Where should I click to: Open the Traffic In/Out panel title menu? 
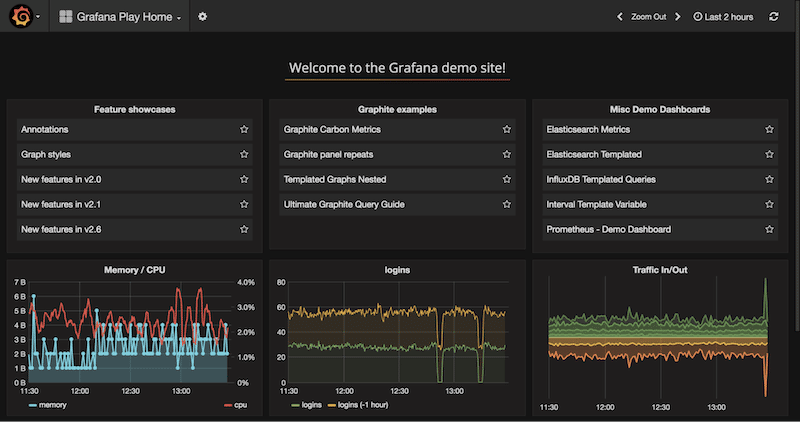tap(659, 270)
